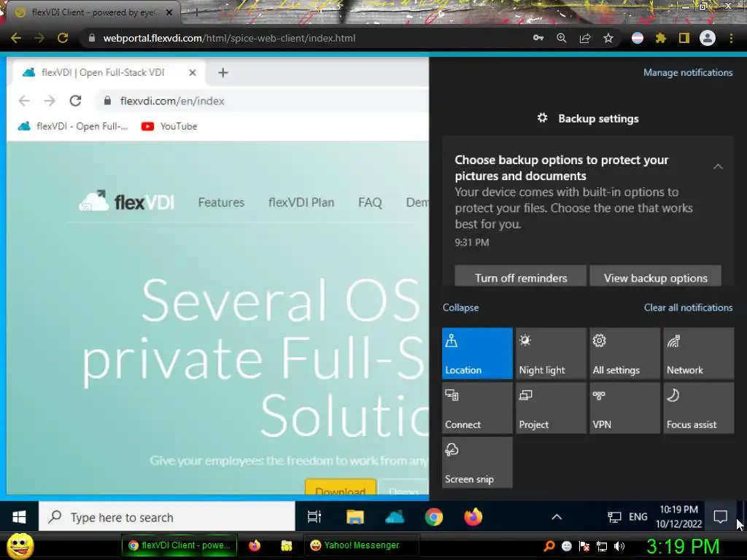Close the flexVDI | Open Full-Stack VDI tab

[193, 73]
